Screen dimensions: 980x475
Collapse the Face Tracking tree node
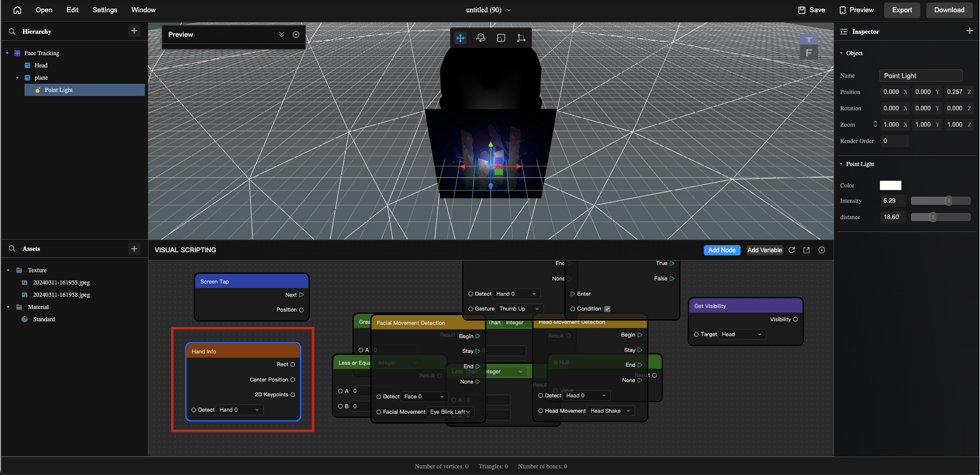[7, 53]
